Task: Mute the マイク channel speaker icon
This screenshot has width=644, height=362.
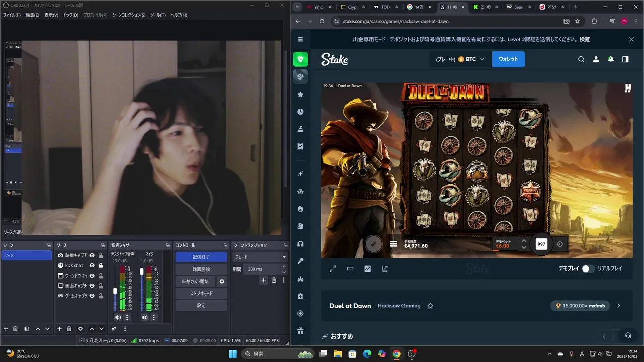Action: tap(145, 317)
